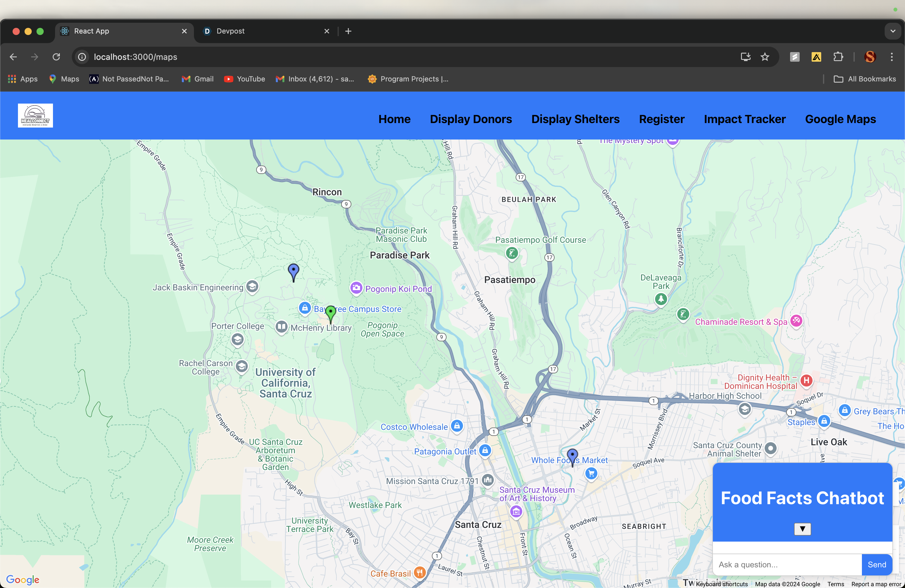
Task: Click the green map marker near McHenry Library
Action: click(x=330, y=313)
